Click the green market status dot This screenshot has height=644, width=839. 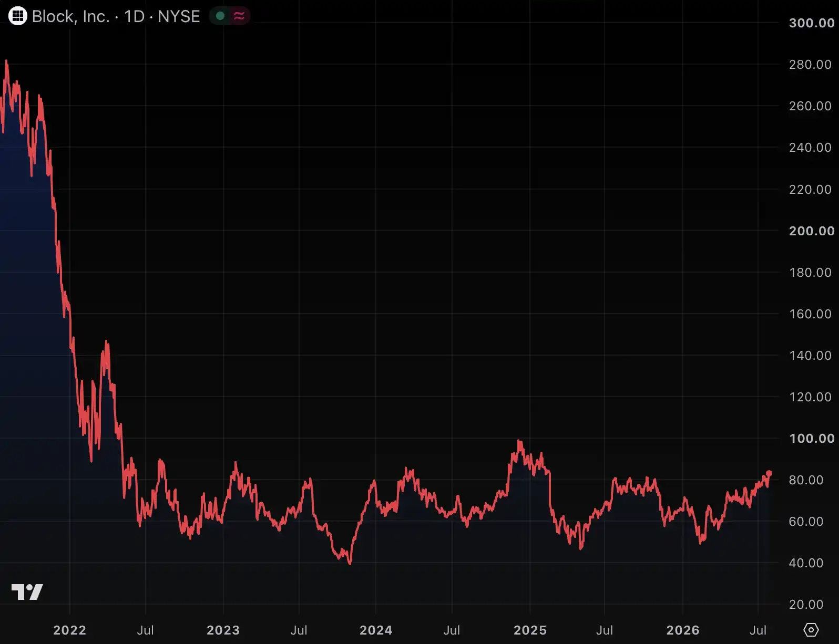tap(220, 16)
